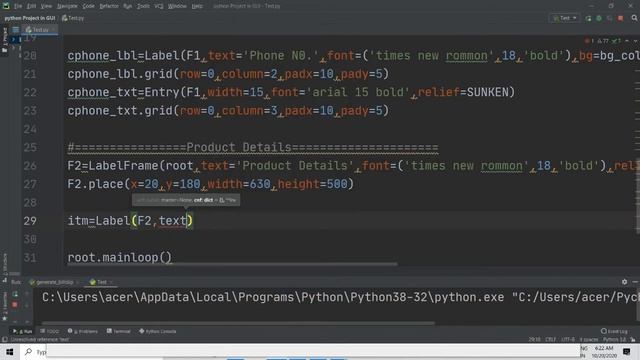The image size is (640, 360).
Task: Open the Navigate menu
Action: tap(67, 6)
